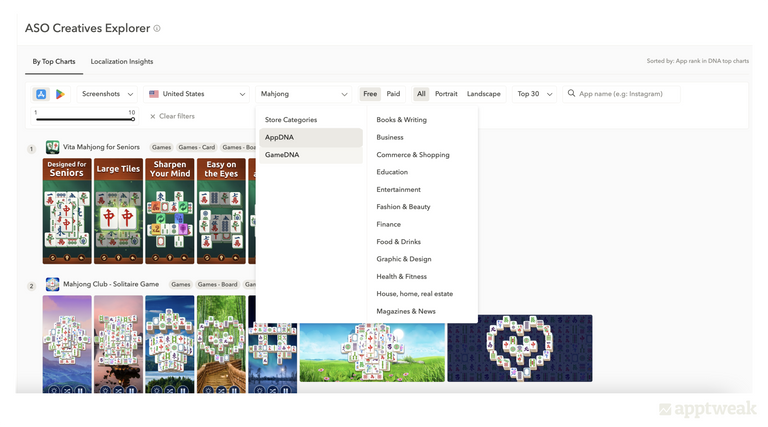This screenshot has width=768, height=427.
Task: Open the Localization Insights tab
Action: [122, 62]
